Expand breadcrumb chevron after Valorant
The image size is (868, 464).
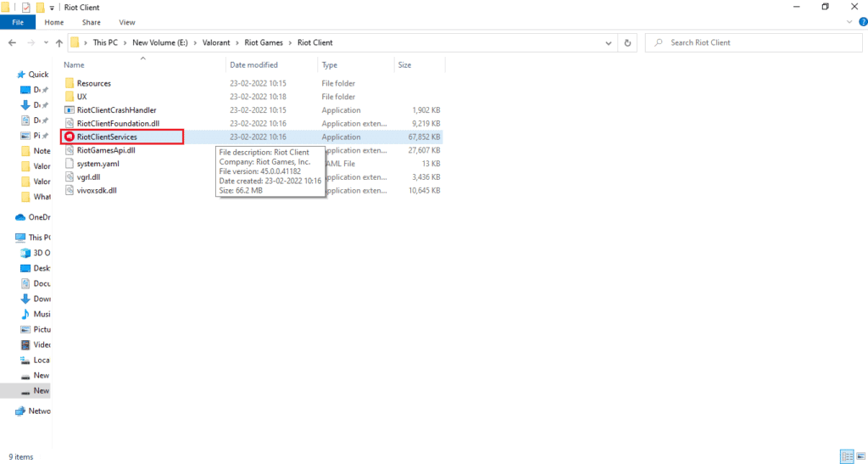click(x=239, y=42)
